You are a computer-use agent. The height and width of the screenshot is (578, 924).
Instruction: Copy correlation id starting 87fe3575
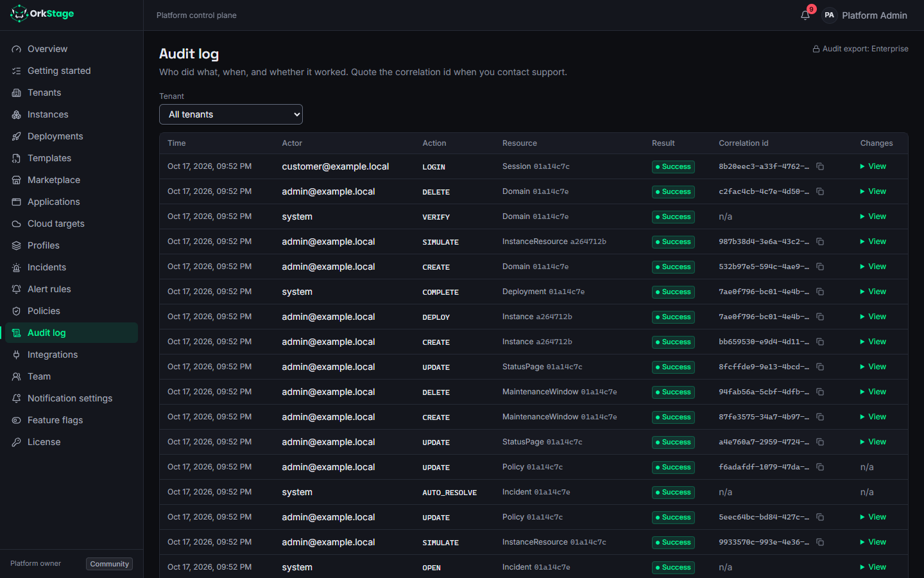pyautogui.click(x=820, y=417)
